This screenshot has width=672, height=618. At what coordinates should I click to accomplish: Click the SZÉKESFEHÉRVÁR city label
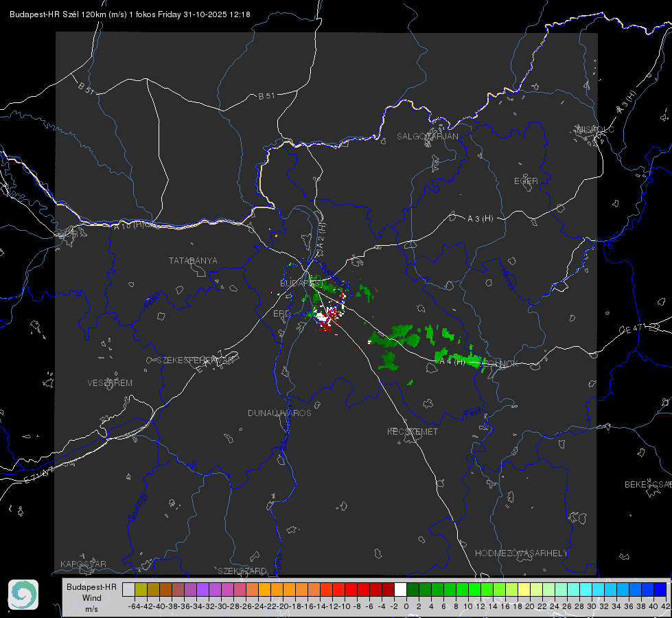pos(196,360)
